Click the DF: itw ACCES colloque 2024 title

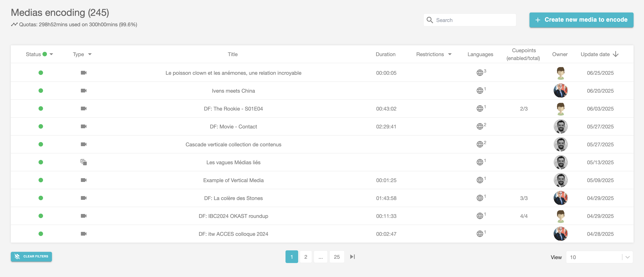(x=233, y=234)
